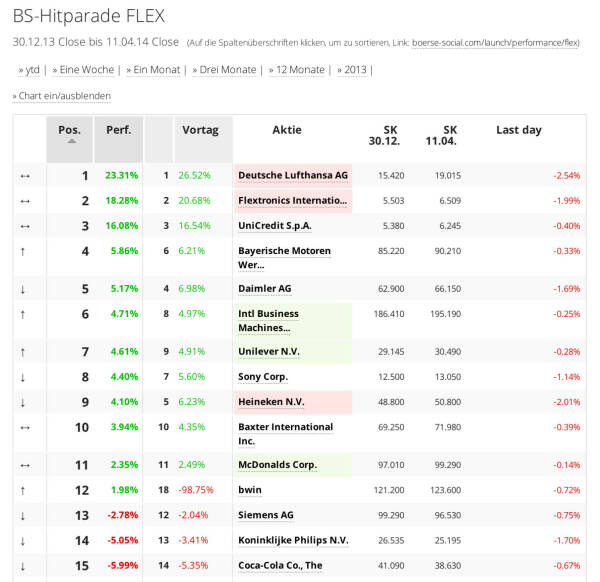This screenshot has width=600, height=582.
Task: Click the pink Heineken N.V. cell
Action: pos(292,402)
